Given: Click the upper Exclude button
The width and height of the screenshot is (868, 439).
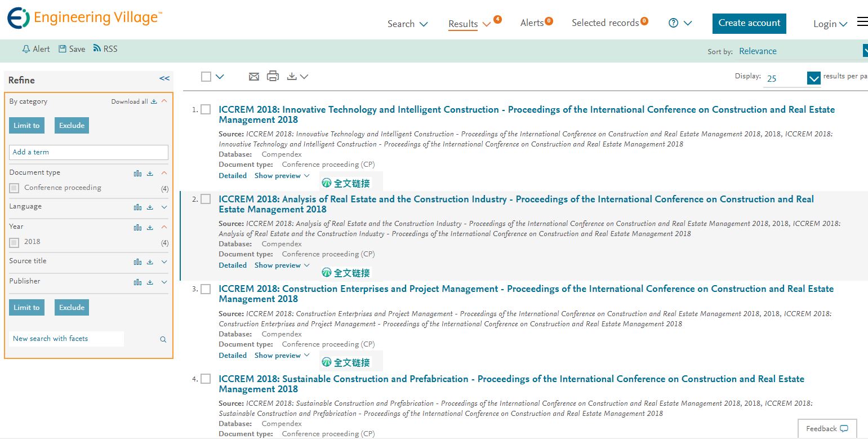Looking at the screenshot, I should (x=72, y=125).
